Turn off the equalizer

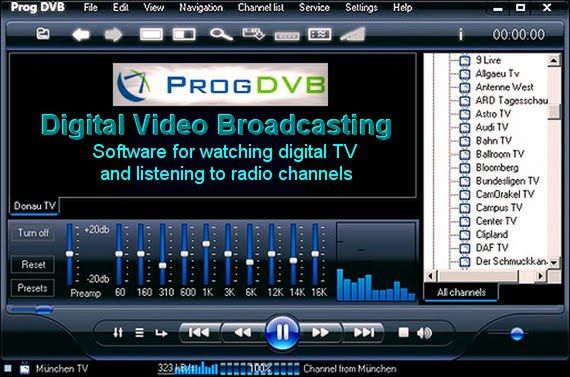(33, 233)
